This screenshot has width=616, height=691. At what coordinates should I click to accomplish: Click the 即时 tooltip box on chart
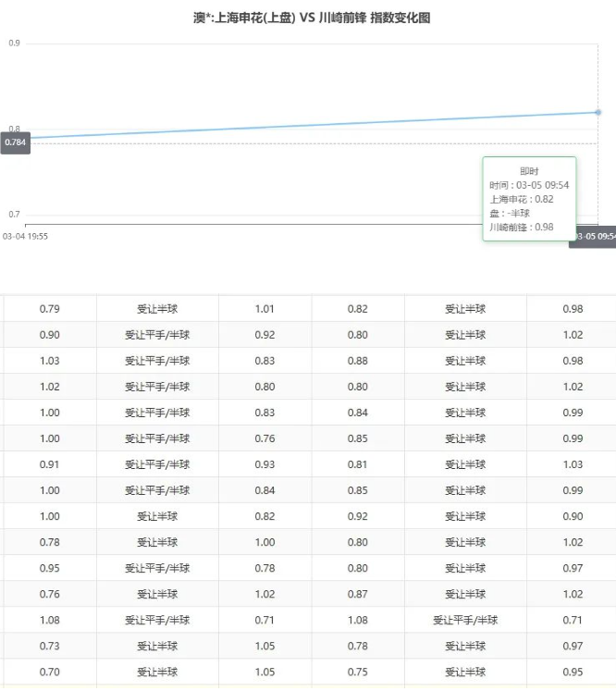tap(529, 199)
